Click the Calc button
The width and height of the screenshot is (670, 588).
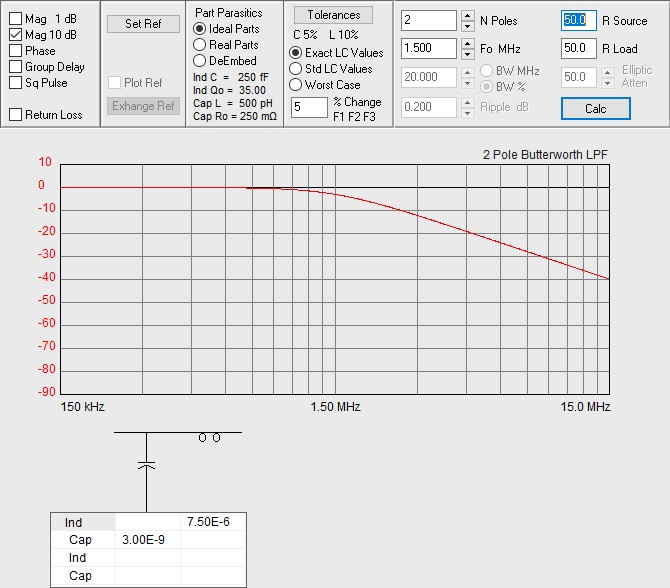(596, 109)
